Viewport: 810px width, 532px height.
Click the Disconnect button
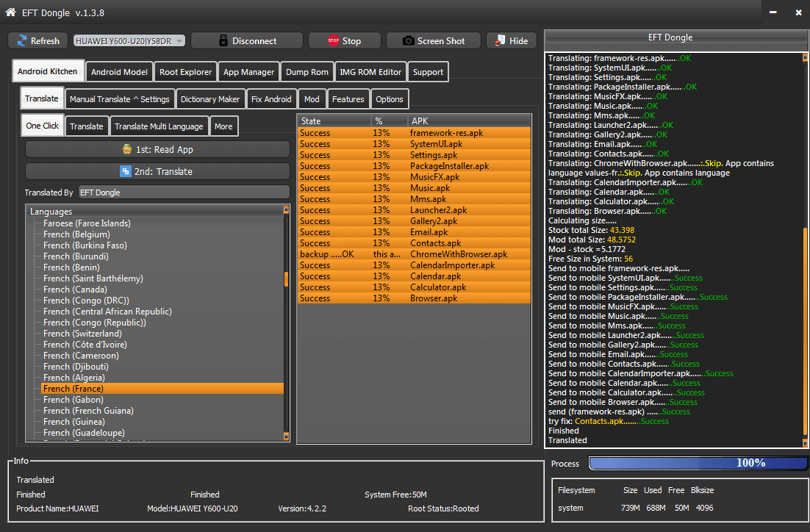[x=247, y=41]
